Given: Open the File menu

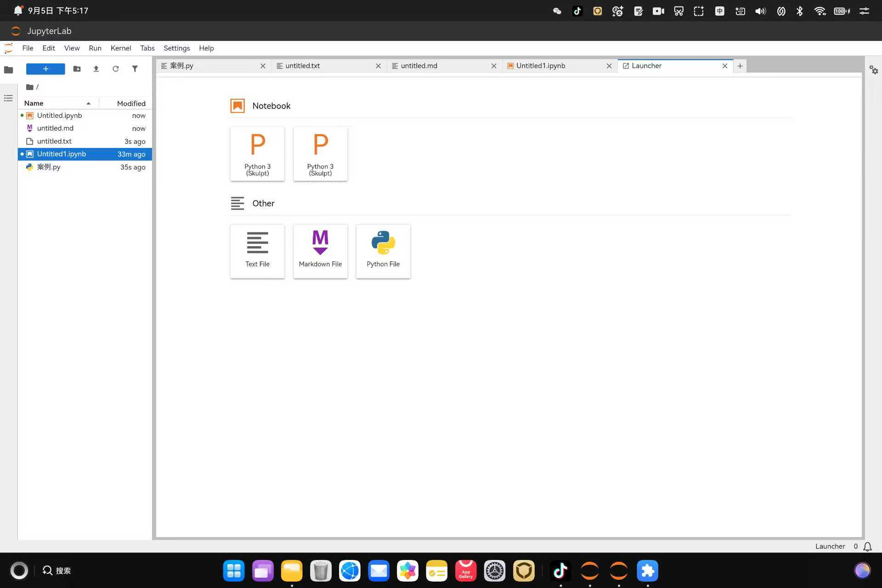Looking at the screenshot, I should pos(28,48).
